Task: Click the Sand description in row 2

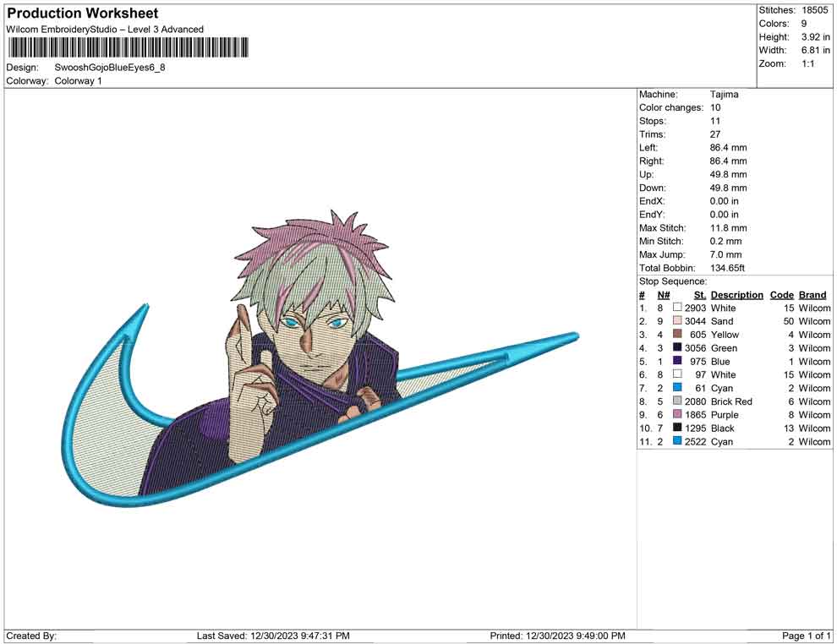Action: [x=722, y=321]
